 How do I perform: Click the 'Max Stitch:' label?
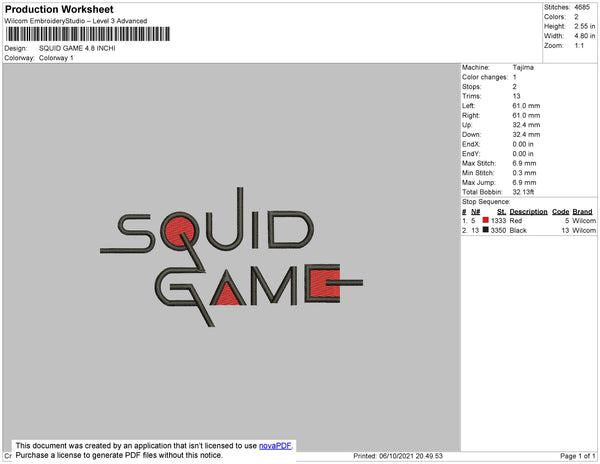point(479,163)
